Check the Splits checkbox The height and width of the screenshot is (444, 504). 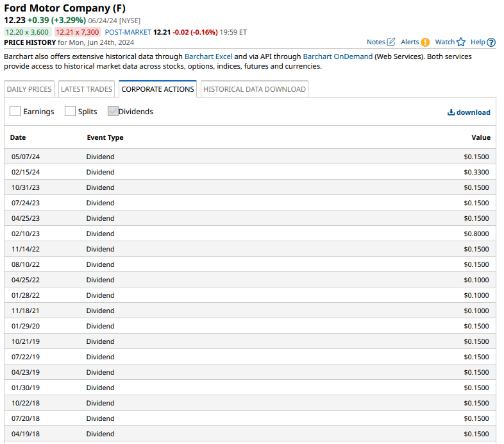click(70, 111)
